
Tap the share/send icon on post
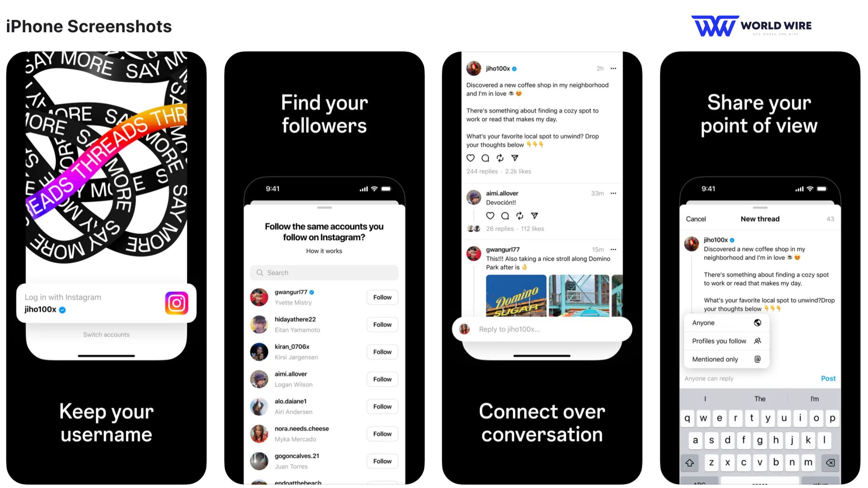(x=514, y=158)
